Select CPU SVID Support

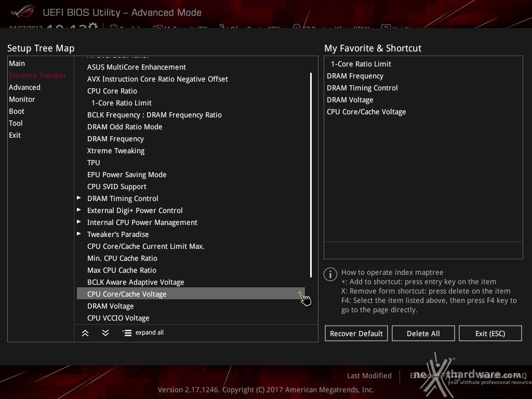(x=117, y=187)
